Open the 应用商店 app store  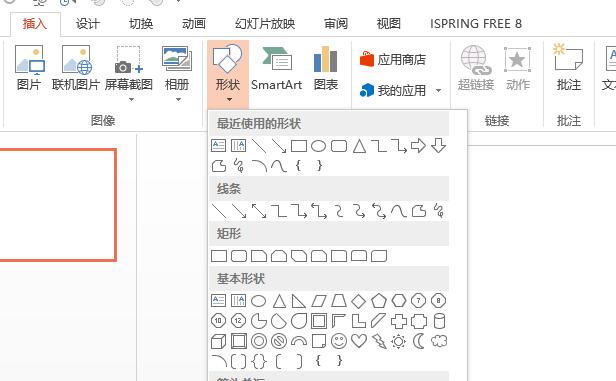(x=393, y=59)
